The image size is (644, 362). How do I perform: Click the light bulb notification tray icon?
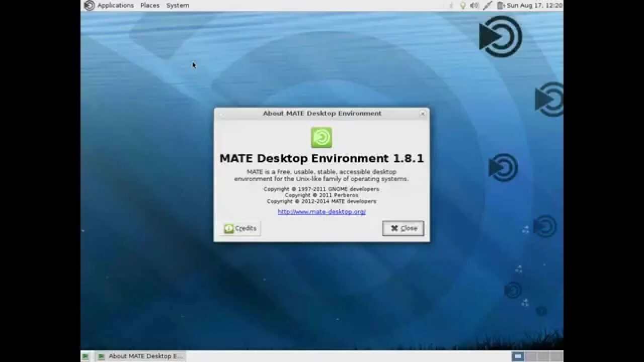point(463,6)
